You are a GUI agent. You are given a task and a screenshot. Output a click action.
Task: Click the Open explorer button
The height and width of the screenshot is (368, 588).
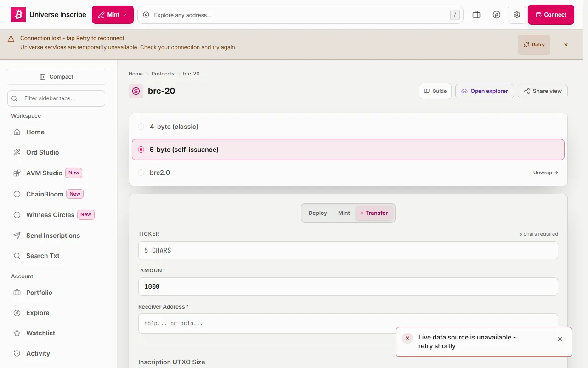(x=485, y=91)
